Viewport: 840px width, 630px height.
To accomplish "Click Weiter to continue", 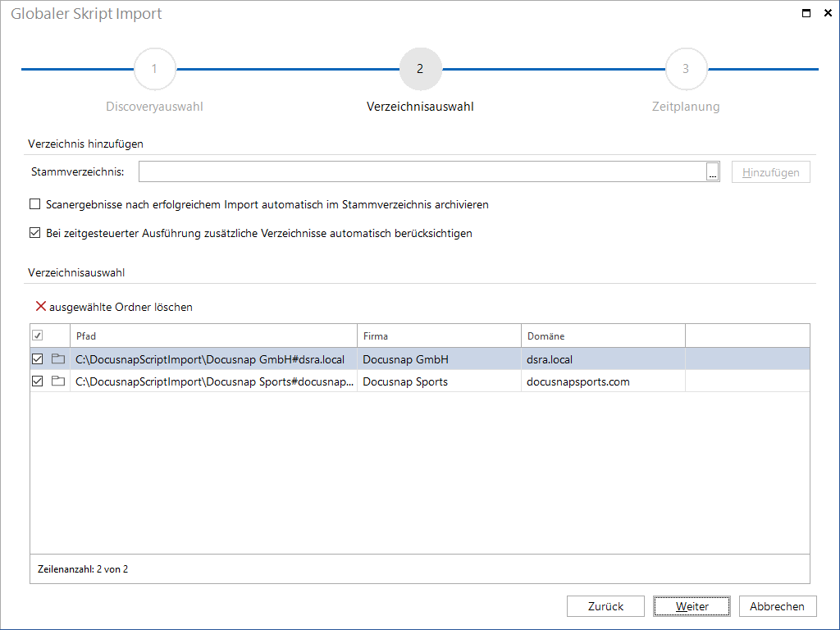I will tap(692, 606).
